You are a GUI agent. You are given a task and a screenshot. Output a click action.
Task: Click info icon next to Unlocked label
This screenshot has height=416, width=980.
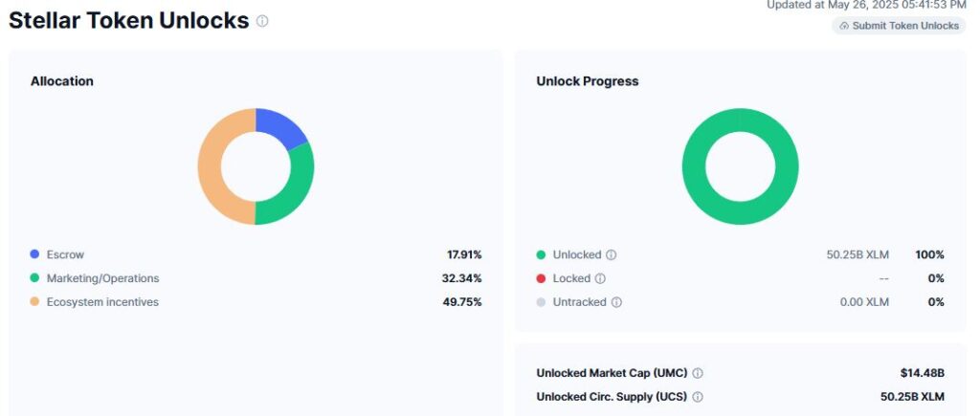[612, 255]
